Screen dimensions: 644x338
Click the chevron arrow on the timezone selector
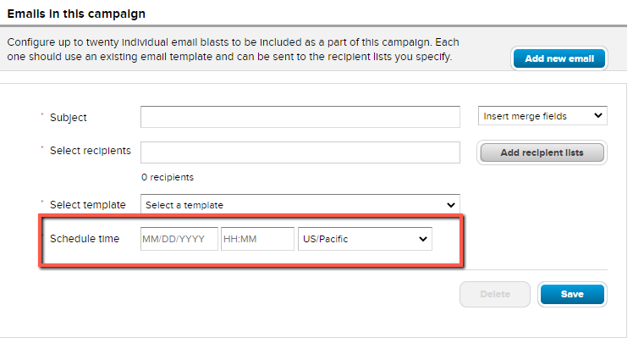click(423, 239)
